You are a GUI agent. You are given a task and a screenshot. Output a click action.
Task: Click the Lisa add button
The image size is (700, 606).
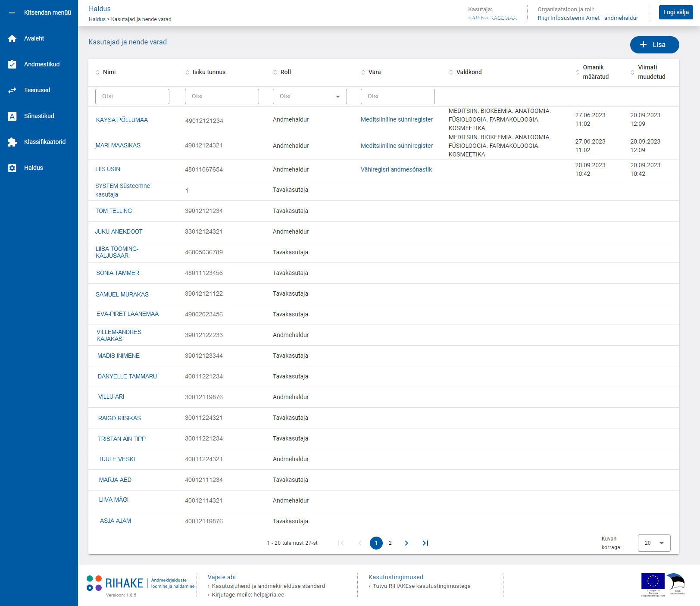click(654, 45)
